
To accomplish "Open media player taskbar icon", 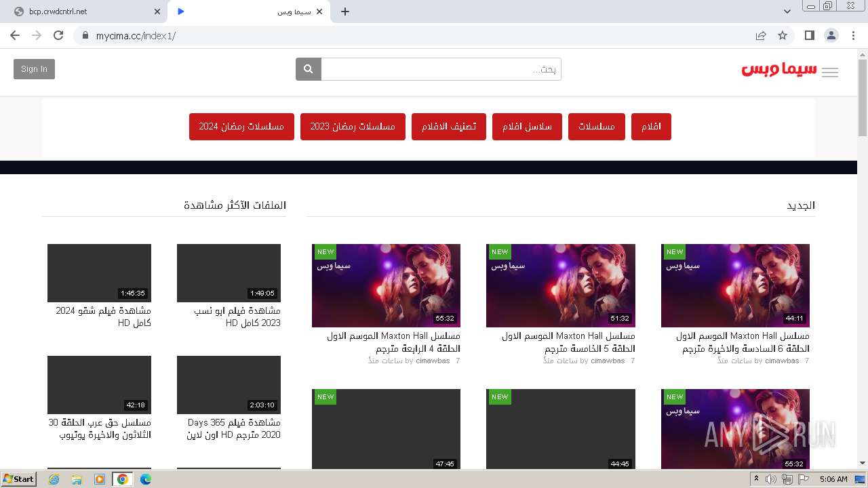I will [x=100, y=479].
